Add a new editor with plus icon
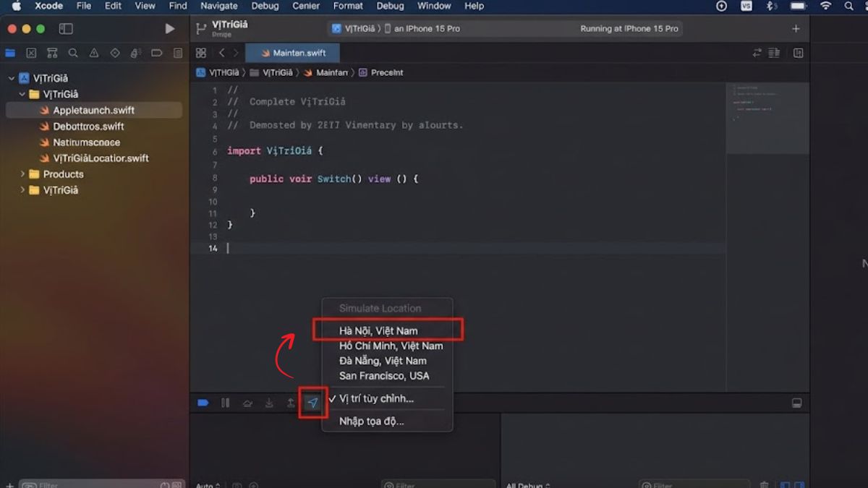This screenshot has width=868, height=488. click(x=796, y=29)
